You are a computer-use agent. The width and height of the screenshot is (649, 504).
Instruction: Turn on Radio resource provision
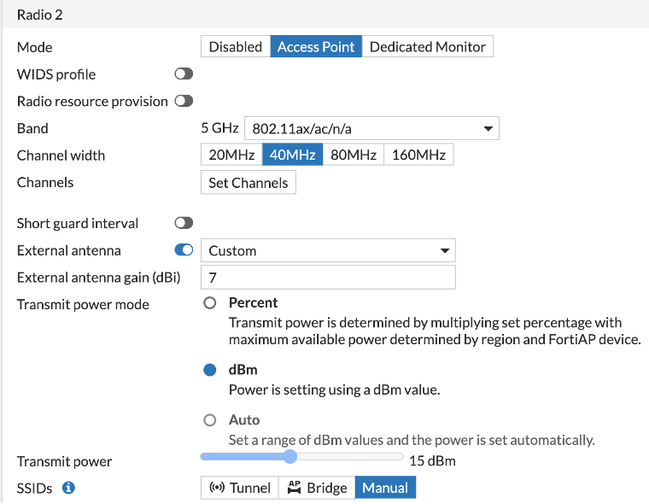coord(184,101)
